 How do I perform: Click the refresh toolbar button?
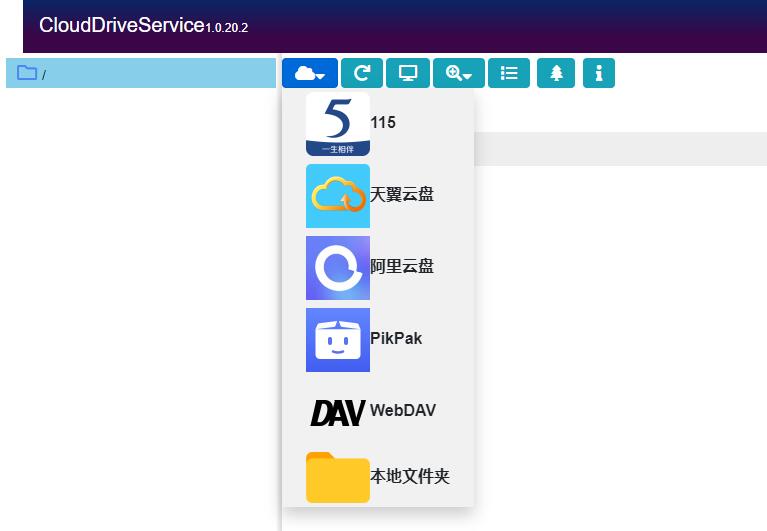[362, 73]
